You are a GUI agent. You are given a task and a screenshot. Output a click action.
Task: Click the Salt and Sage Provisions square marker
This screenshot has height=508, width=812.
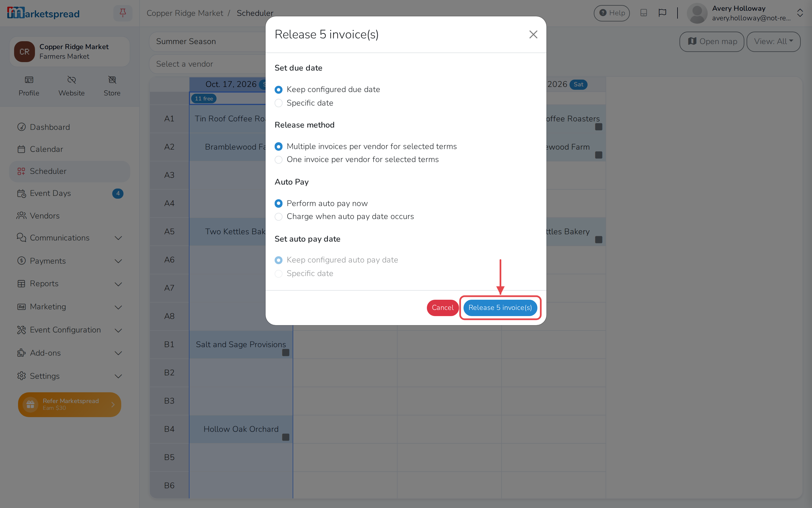286,352
